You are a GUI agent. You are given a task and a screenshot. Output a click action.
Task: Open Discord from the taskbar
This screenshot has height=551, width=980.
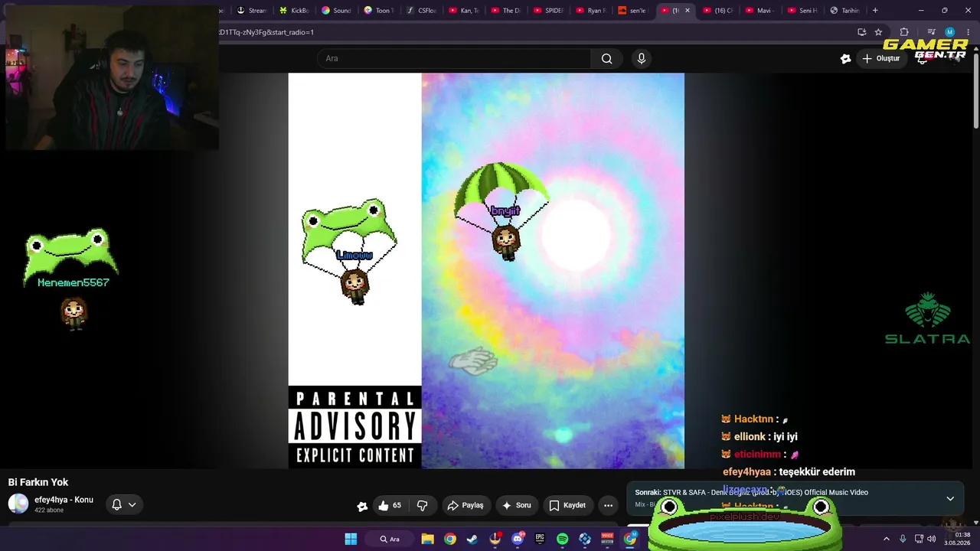tap(518, 539)
